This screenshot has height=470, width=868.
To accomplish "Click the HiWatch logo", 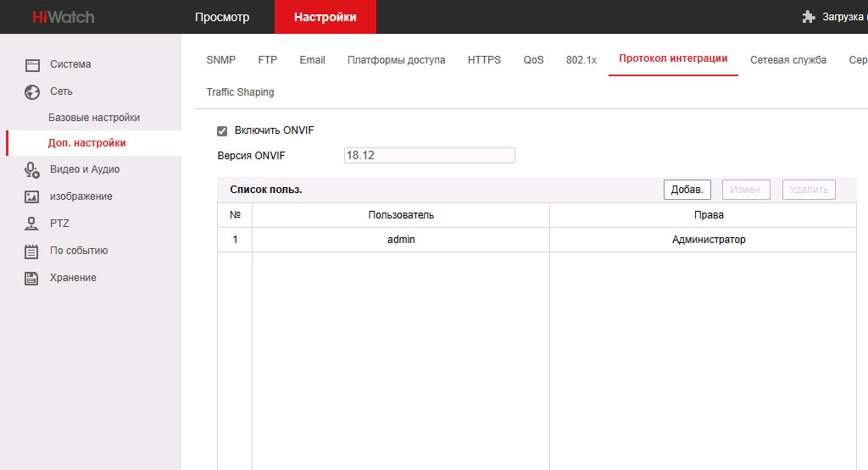I will click(x=63, y=17).
